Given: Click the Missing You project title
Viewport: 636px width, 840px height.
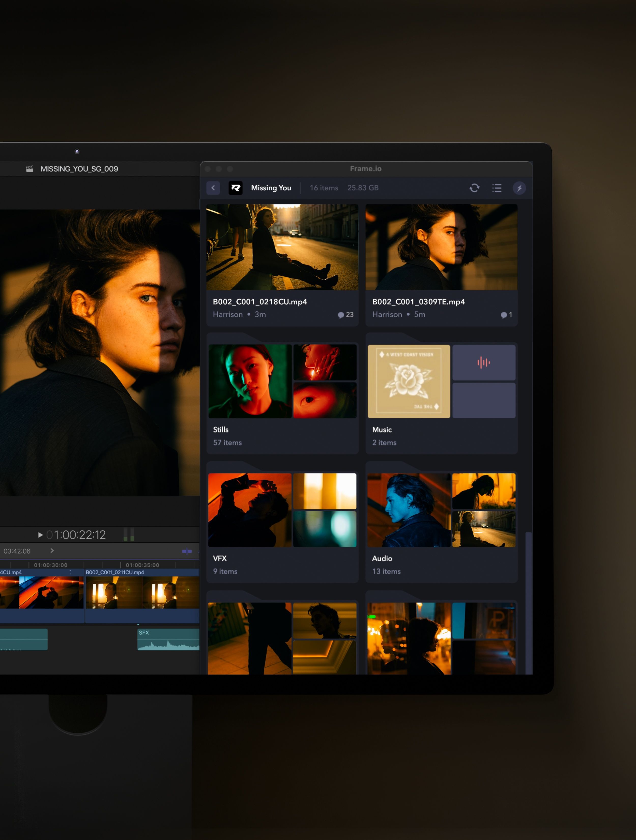Looking at the screenshot, I should 271,188.
